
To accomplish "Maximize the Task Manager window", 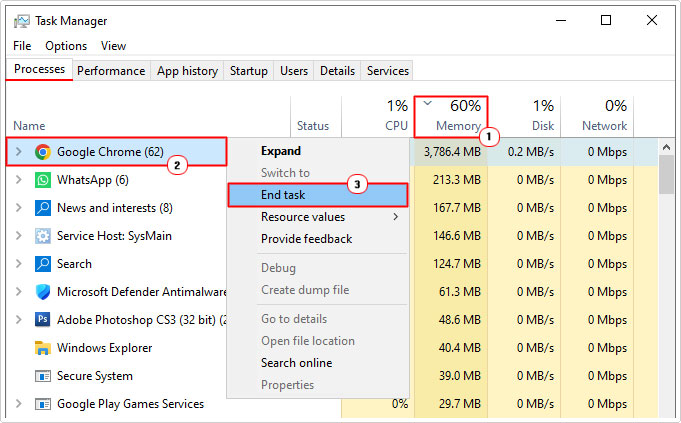I will 606,20.
